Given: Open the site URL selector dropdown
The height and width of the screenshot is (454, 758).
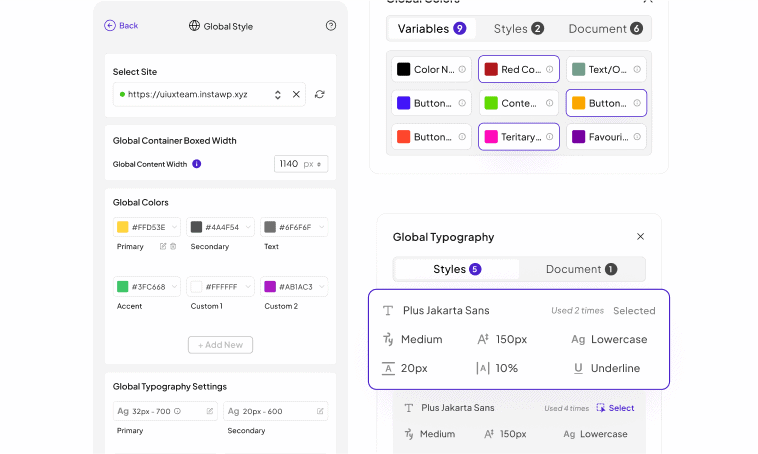Looking at the screenshot, I should pos(277,94).
